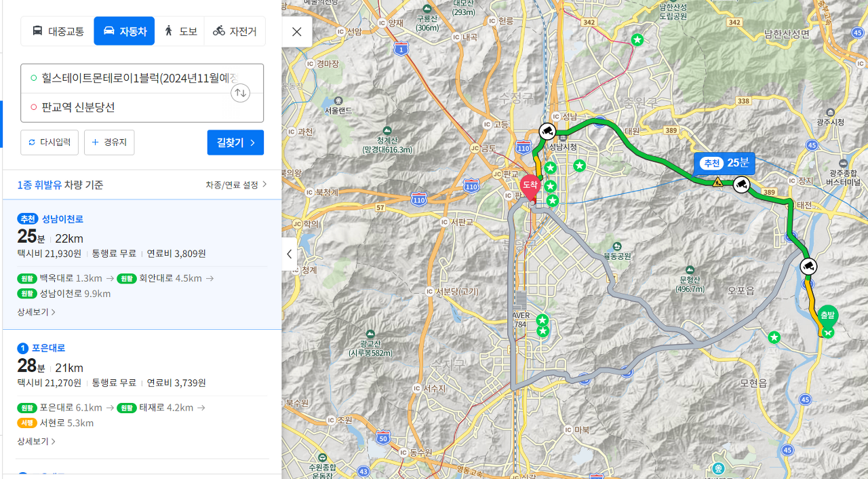Click 광교산 mountain peak marker
The width and height of the screenshot is (868, 479).
(x=370, y=334)
